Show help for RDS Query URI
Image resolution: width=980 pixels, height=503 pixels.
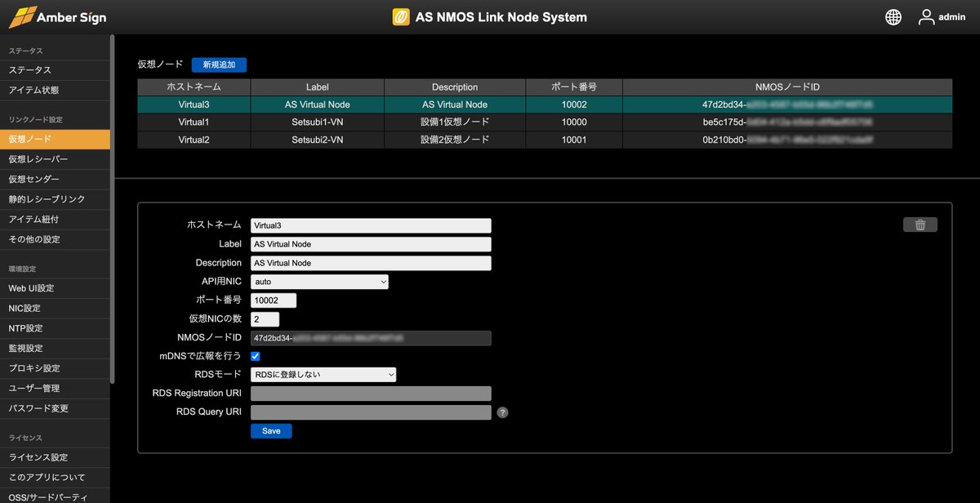click(x=503, y=412)
